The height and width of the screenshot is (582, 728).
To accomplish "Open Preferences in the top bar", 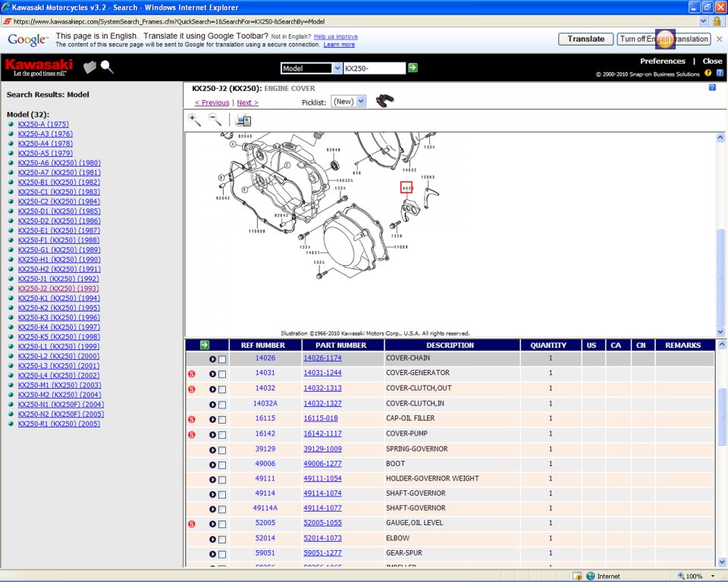I will [662, 61].
